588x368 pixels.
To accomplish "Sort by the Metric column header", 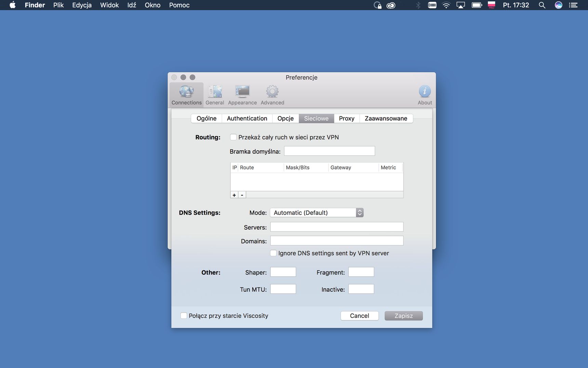I will (390, 167).
